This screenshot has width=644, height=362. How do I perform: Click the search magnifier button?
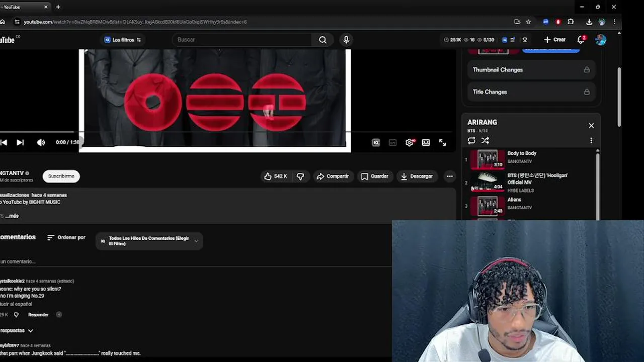click(323, 40)
